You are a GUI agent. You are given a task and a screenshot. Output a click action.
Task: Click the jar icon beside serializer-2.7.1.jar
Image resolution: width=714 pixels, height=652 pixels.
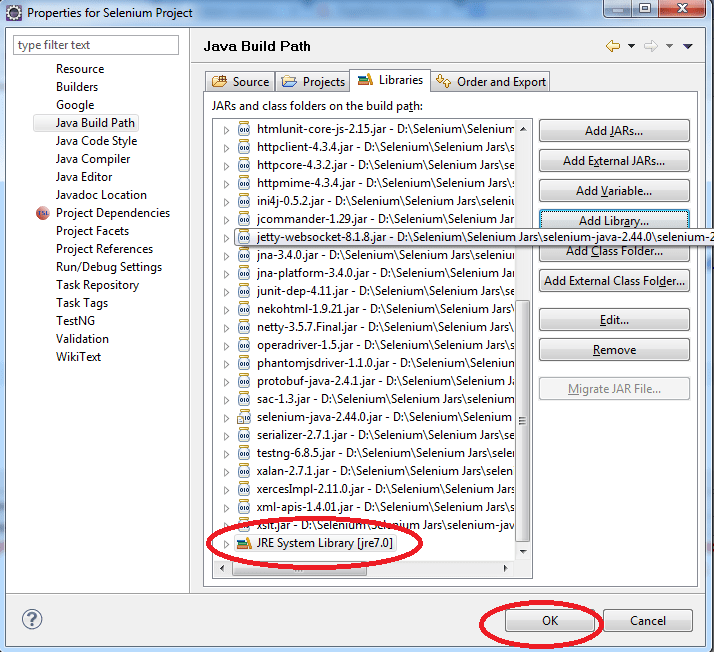coord(244,435)
